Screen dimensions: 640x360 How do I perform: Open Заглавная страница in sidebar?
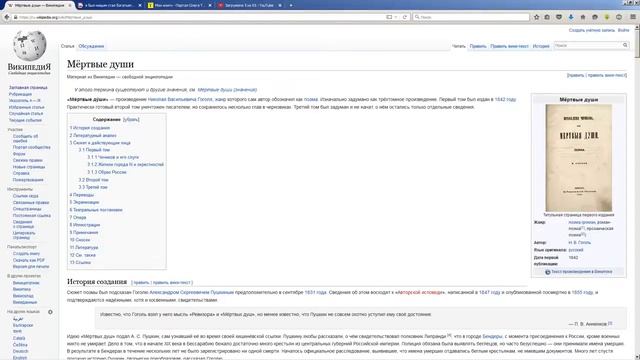[28, 87]
